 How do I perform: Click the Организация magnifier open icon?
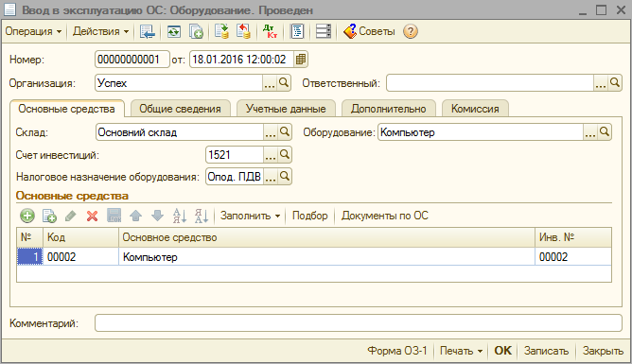[284, 83]
